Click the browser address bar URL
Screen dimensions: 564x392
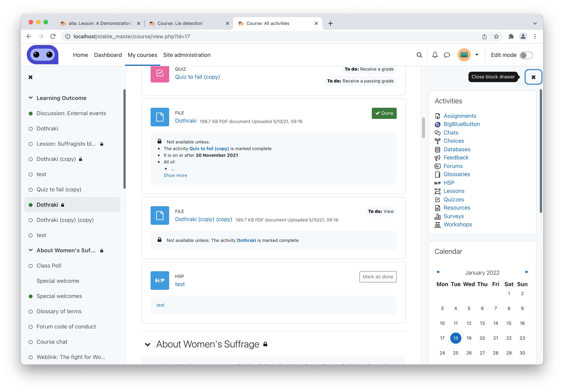coord(132,36)
